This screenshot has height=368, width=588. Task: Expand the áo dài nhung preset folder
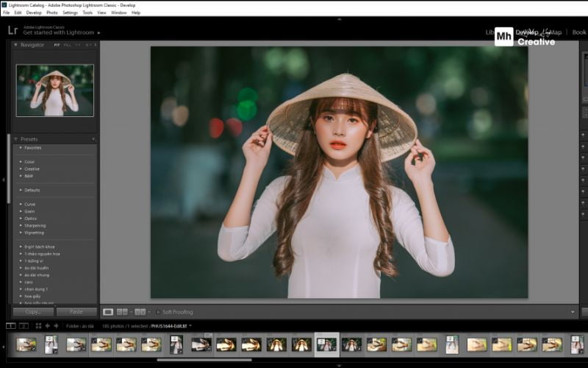pos(21,275)
